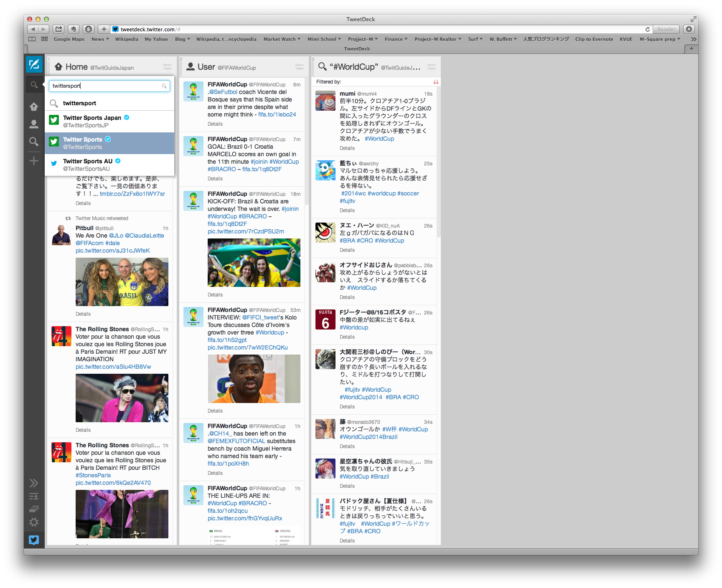Click the sidebar user profile icon
722x588 pixels.
coord(34,124)
